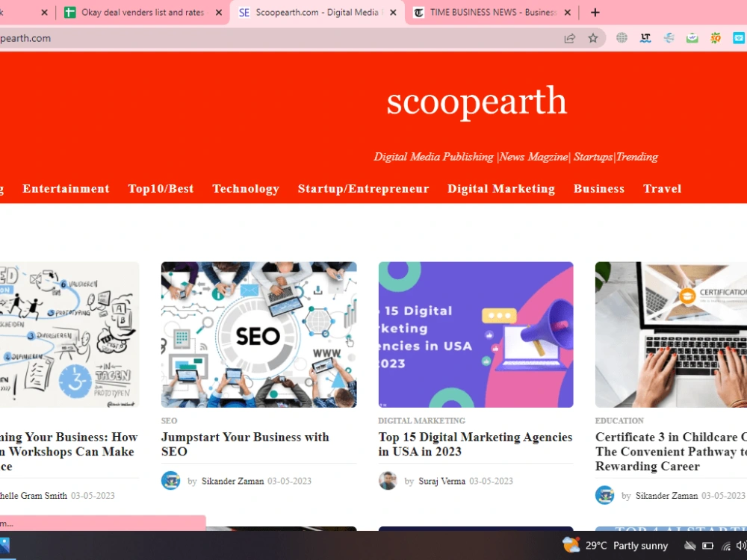
Task: Click Suraj Verma author avatar
Action: [388, 480]
